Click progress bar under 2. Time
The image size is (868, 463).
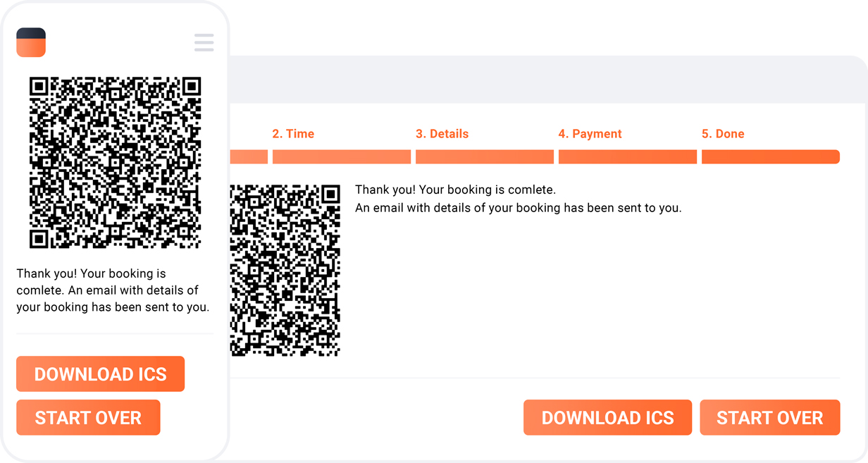[x=342, y=156]
